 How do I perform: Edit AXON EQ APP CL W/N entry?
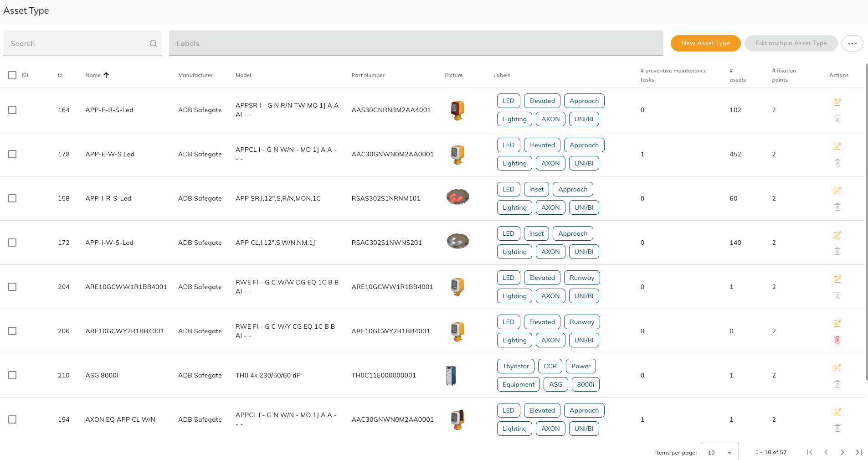tap(837, 412)
